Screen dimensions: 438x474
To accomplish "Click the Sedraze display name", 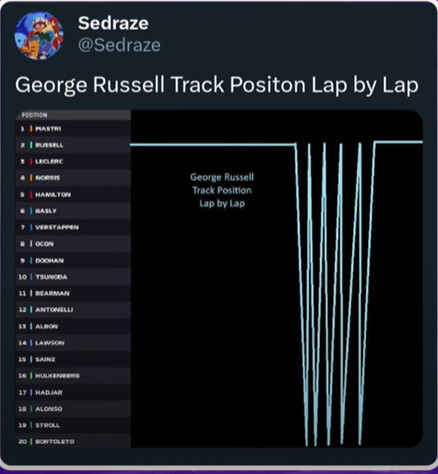I will [x=113, y=23].
